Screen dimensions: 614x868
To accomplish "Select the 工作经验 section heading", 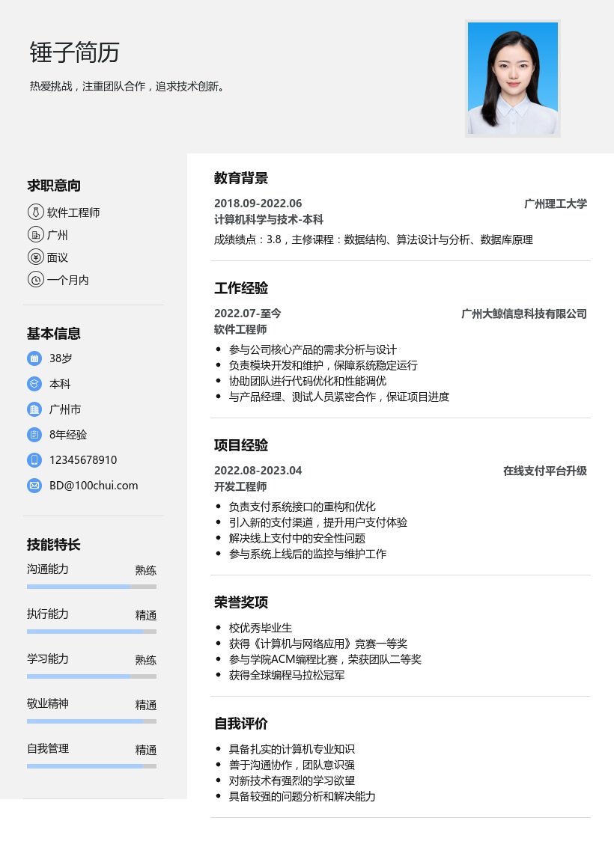I will (241, 288).
